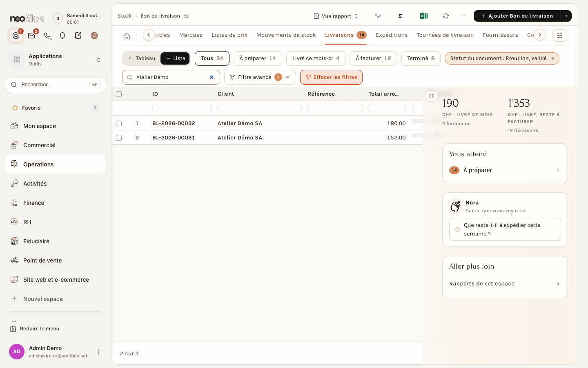
Task: Switch to Mouvements de stock tab
Action: point(286,35)
